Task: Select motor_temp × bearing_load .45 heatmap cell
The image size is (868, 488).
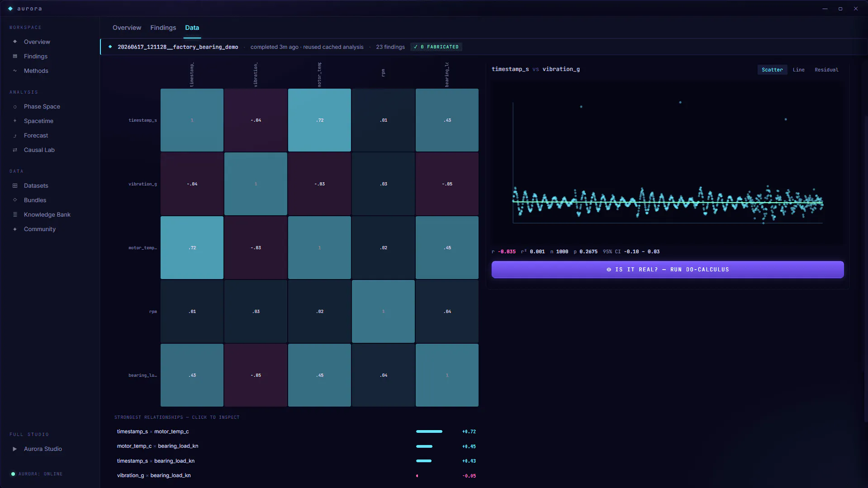Action: [x=447, y=247]
